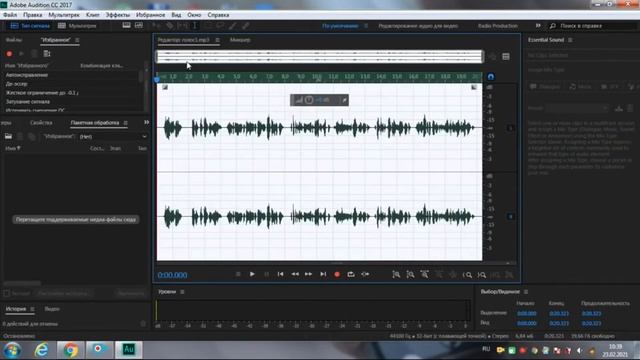Expand more workspaces chevron

[x=538, y=26]
